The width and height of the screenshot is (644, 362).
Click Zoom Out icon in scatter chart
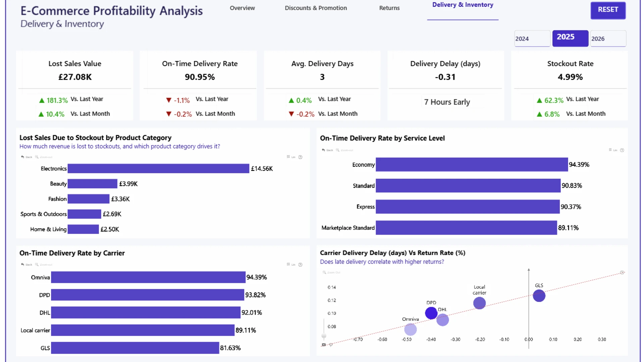[x=324, y=272]
